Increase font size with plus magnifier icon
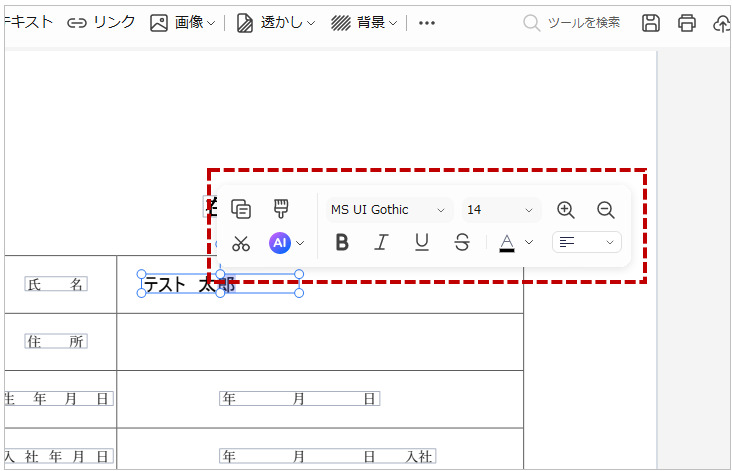Viewport: 732px width, 471px height. pos(566,210)
